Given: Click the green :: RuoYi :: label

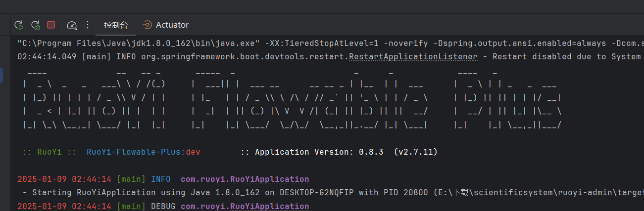Looking at the screenshot, I should coord(50,152).
